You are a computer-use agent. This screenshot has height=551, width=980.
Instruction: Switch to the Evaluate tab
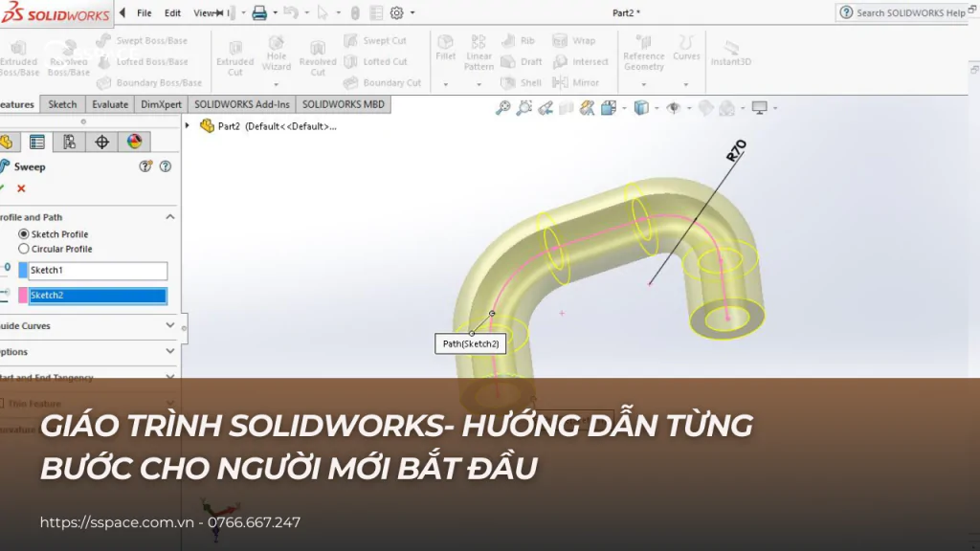pyautogui.click(x=110, y=104)
